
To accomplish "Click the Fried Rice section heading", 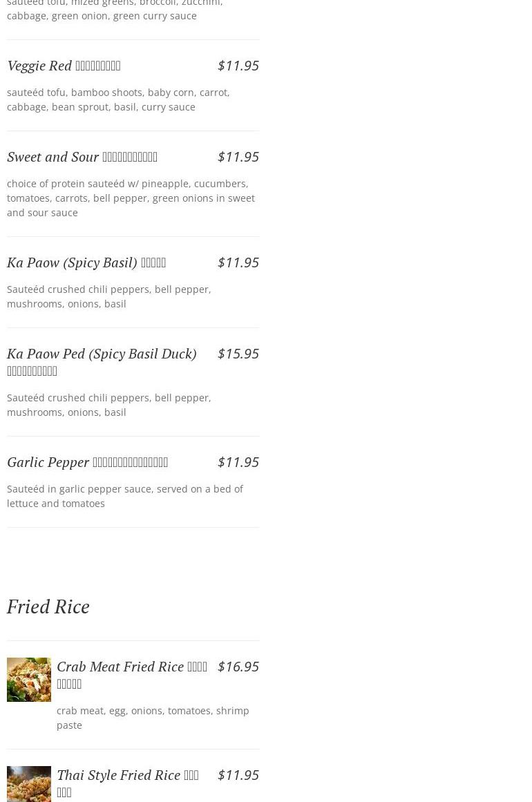I will pyautogui.click(x=48, y=607).
